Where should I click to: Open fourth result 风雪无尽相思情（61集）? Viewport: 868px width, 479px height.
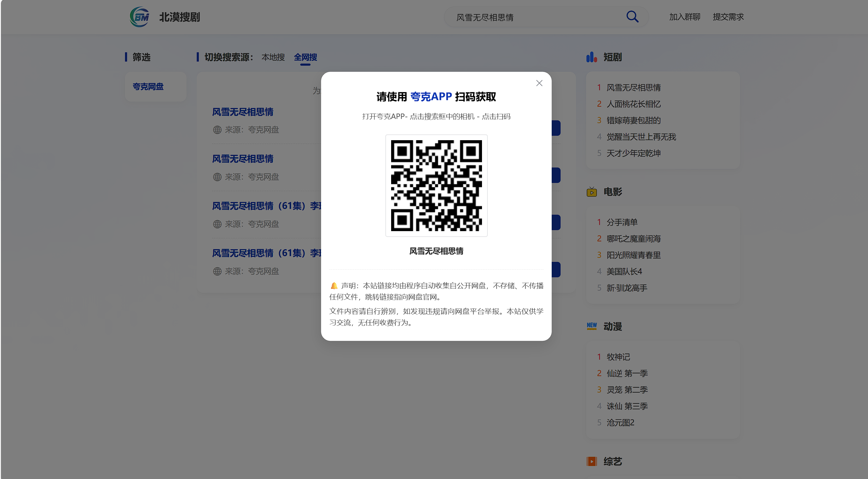(266, 253)
